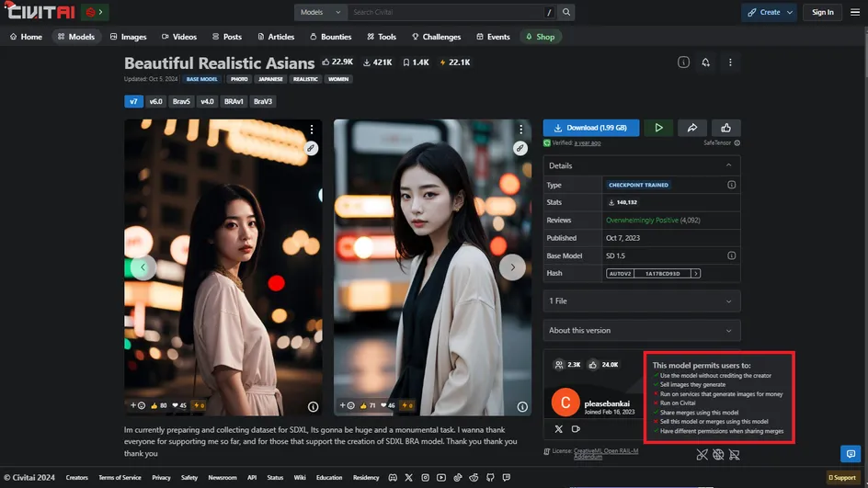
Task: Collapse the Details section
Action: coord(729,165)
